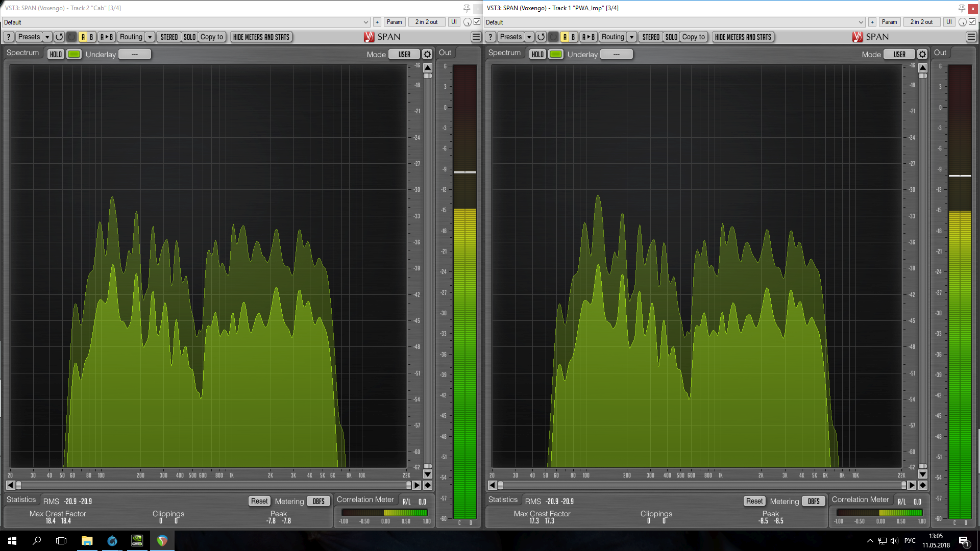Uncheck the bypass checkbox in Cab plugin header
Image resolution: width=980 pixels, height=551 pixels.
pos(477,22)
